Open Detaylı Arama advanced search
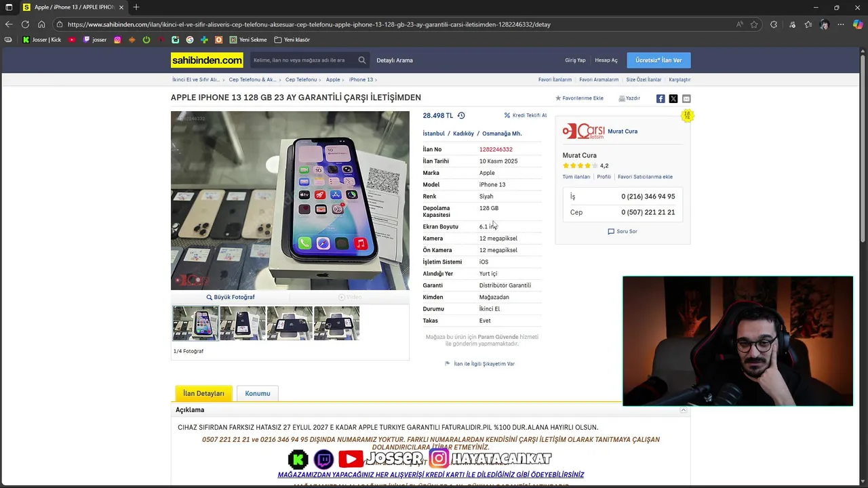Viewport: 868px width, 488px height. 395,60
